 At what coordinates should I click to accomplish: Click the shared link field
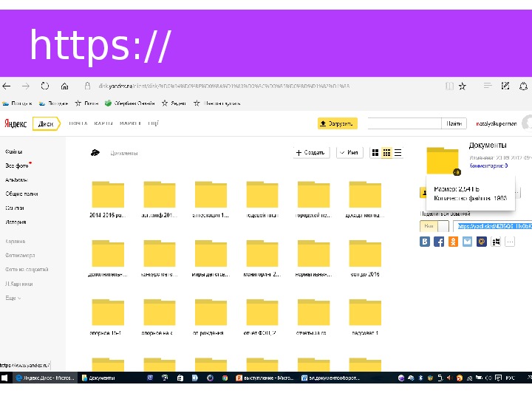[493, 226]
